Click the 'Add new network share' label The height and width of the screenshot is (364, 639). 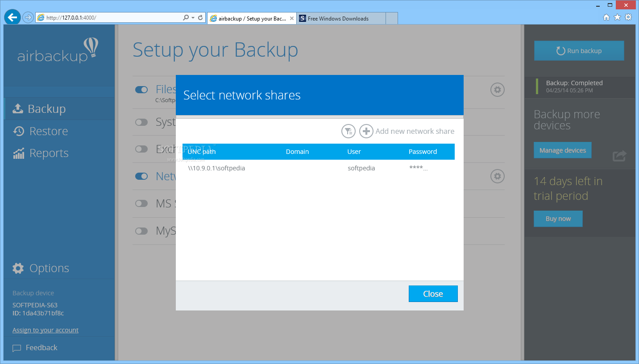pyautogui.click(x=415, y=131)
